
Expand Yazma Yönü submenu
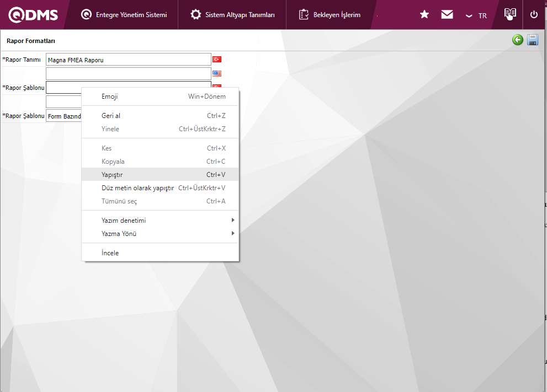(160, 234)
